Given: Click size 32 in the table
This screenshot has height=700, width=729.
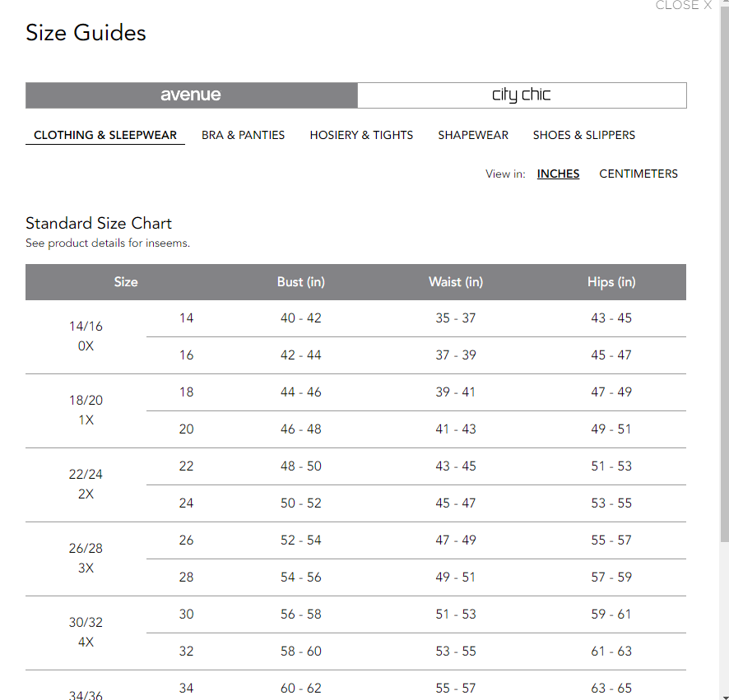Looking at the screenshot, I should click(x=187, y=651).
